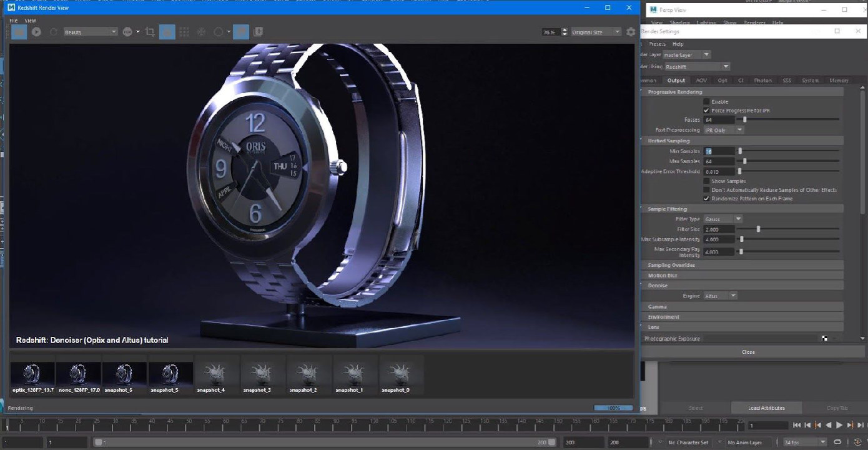The width and height of the screenshot is (868, 450).
Task: Click the grid bucket display icon
Action: point(184,32)
